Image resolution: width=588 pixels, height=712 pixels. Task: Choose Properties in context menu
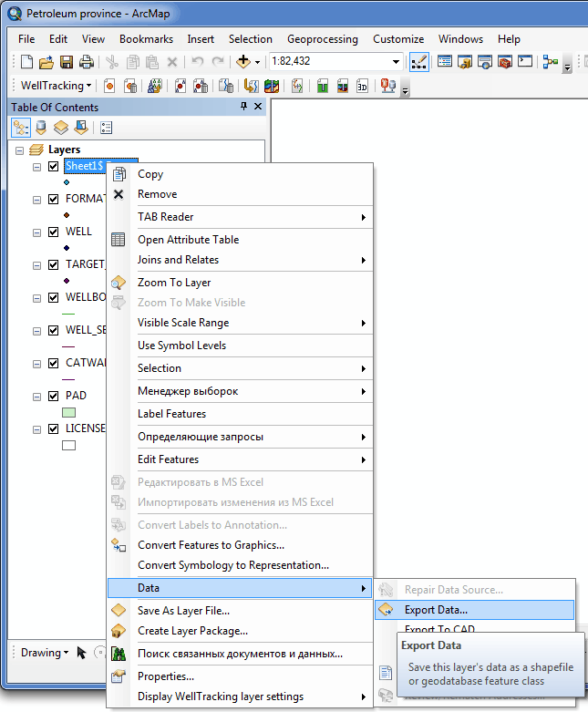pos(240,676)
